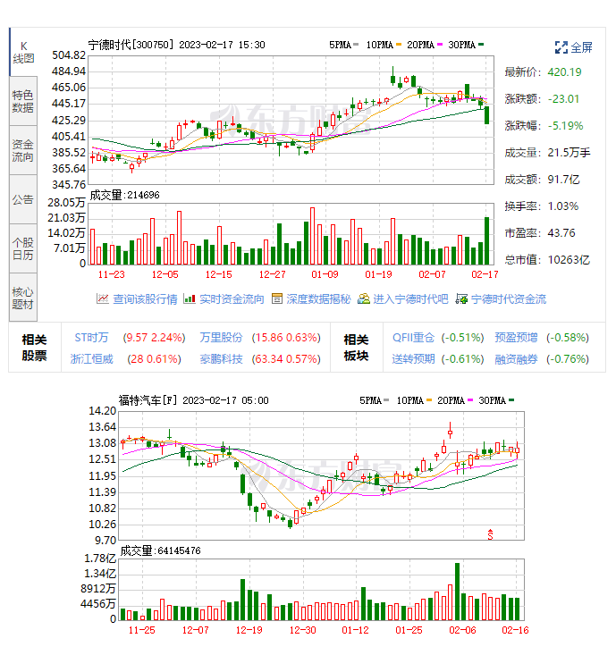
Task: Open the 送转预期 sector link
Action: point(413,358)
